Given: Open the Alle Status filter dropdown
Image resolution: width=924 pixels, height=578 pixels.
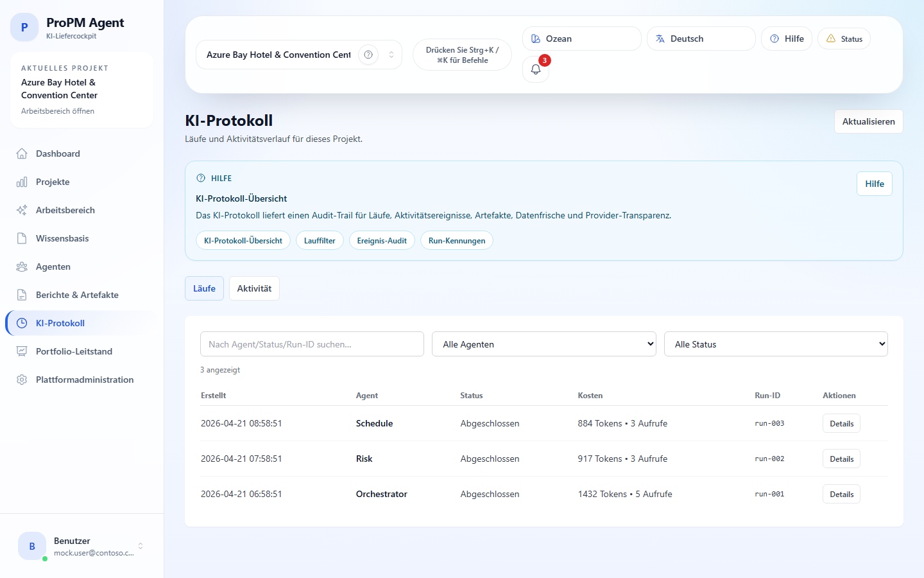Looking at the screenshot, I should click(775, 344).
